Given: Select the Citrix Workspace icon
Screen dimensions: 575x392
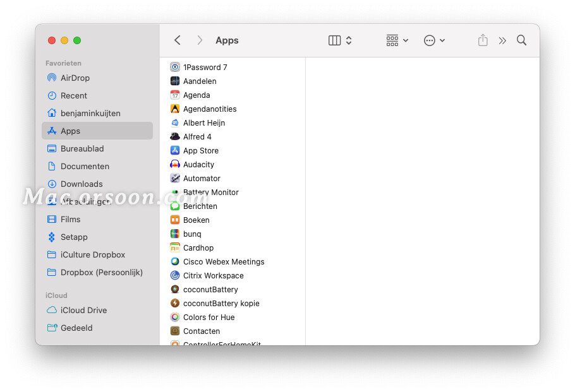Looking at the screenshot, I should click(x=175, y=275).
